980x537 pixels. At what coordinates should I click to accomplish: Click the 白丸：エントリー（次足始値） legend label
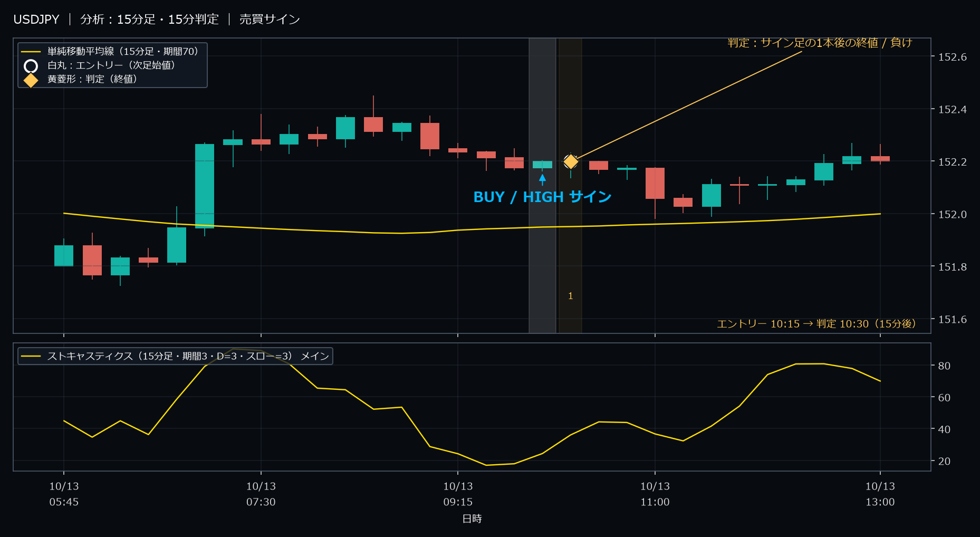pyautogui.click(x=113, y=65)
